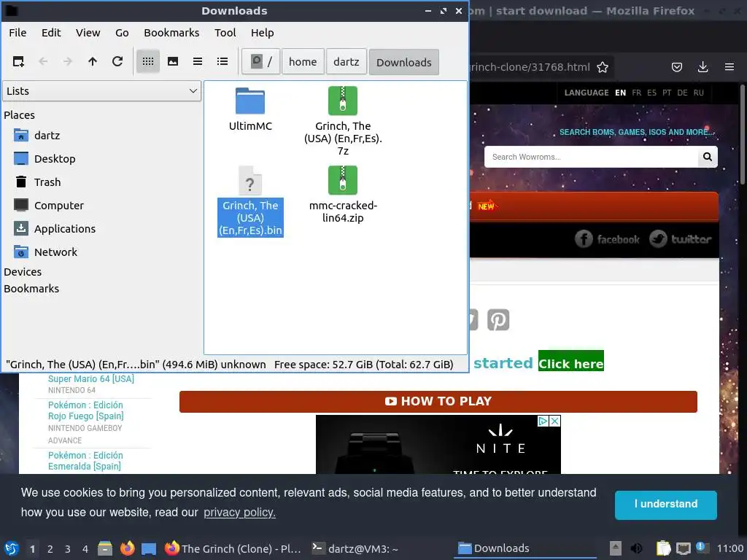Open the Lists side pane dropdown
747x560 pixels.
coord(102,91)
